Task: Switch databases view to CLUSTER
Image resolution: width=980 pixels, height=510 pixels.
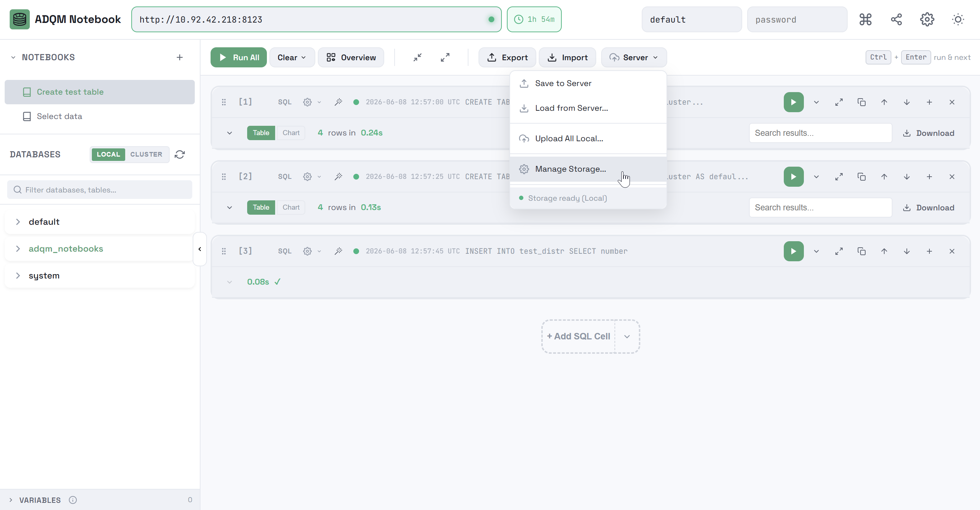Action: point(146,154)
